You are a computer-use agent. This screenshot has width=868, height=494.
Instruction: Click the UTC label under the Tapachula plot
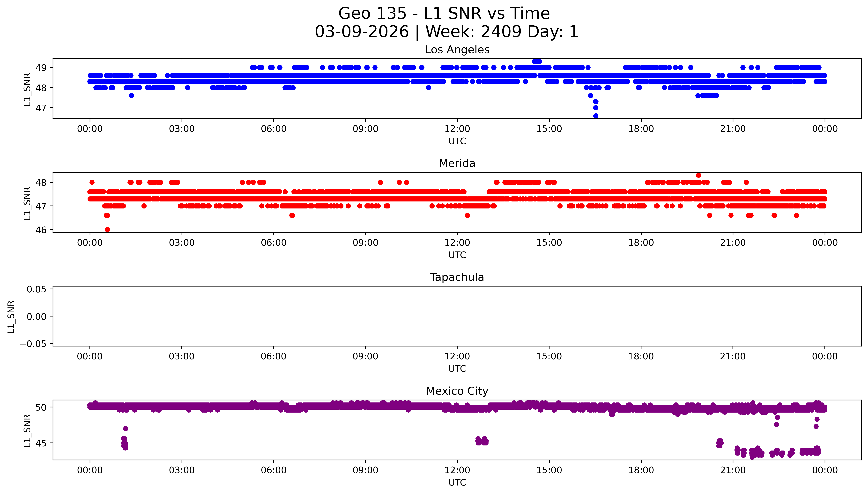click(x=457, y=368)
